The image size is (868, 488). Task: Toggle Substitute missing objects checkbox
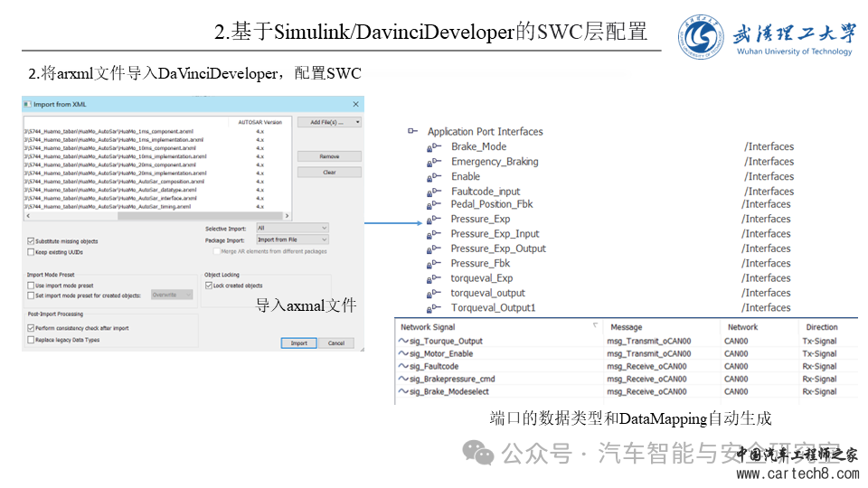(31, 241)
